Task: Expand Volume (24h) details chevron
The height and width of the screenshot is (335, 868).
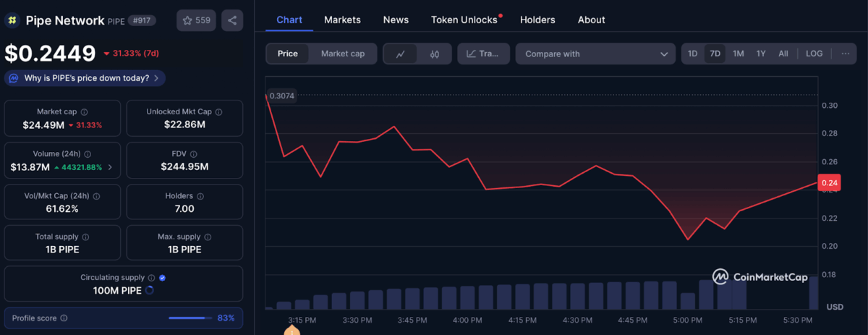Action: pyautogui.click(x=110, y=167)
